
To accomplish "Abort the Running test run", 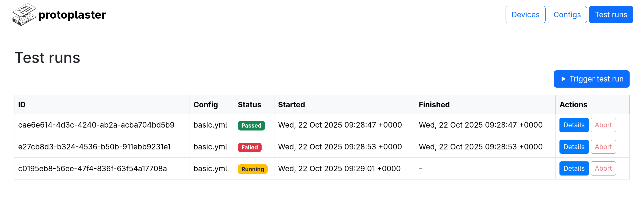I will [603, 169].
